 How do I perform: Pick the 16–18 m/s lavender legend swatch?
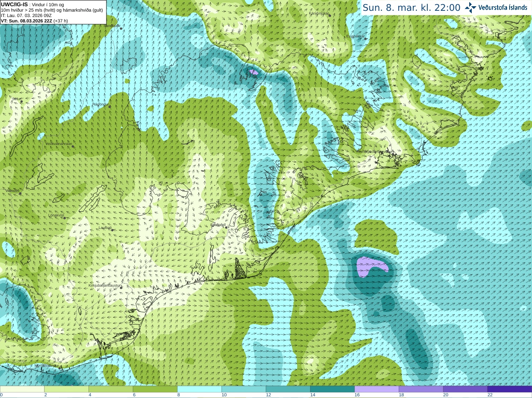pos(377,389)
